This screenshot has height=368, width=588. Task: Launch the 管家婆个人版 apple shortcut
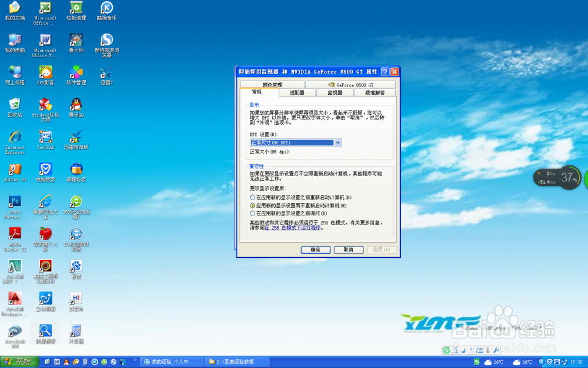point(45,239)
